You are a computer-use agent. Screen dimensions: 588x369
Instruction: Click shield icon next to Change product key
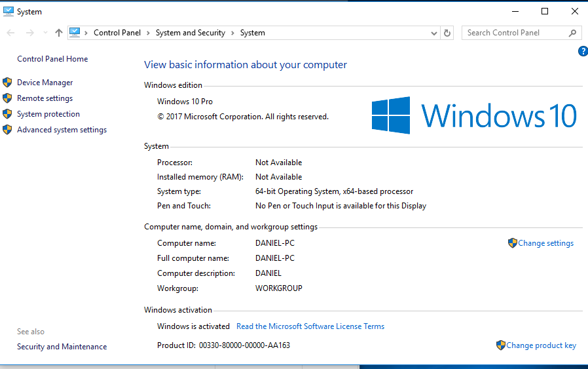tap(501, 345)
